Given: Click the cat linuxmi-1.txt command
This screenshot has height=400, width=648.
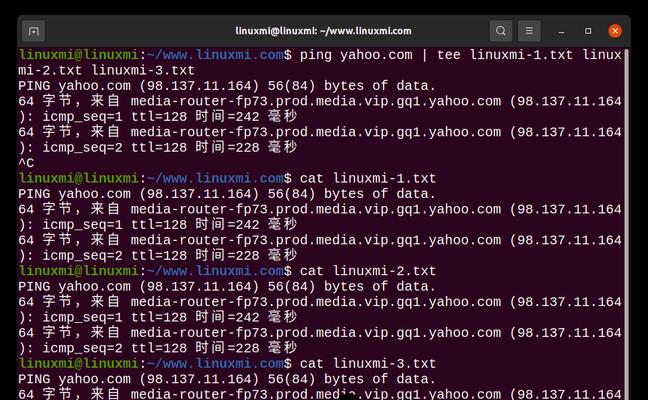Looking at the screenshot, I should (368, 179).
